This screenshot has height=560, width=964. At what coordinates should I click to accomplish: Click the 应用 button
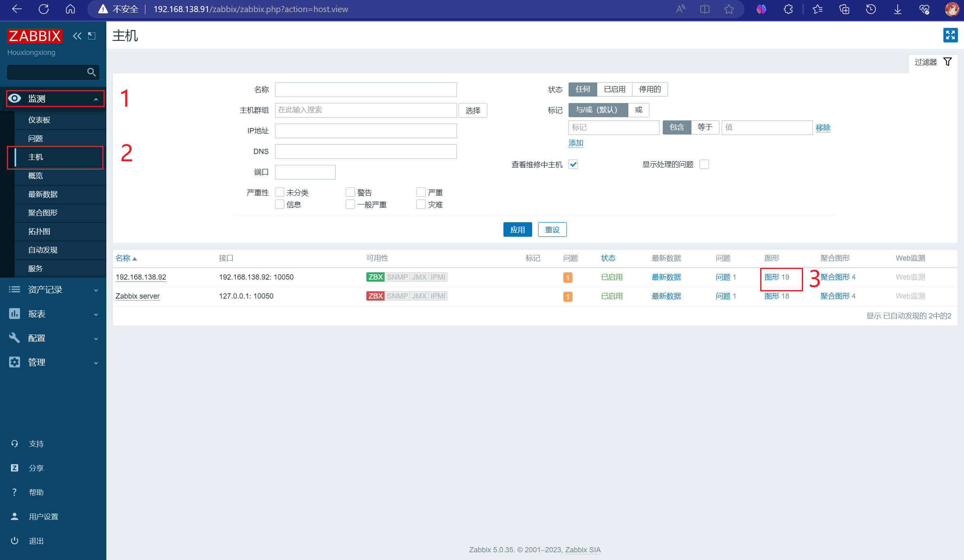pyautogui.click(x=517, y=229)
